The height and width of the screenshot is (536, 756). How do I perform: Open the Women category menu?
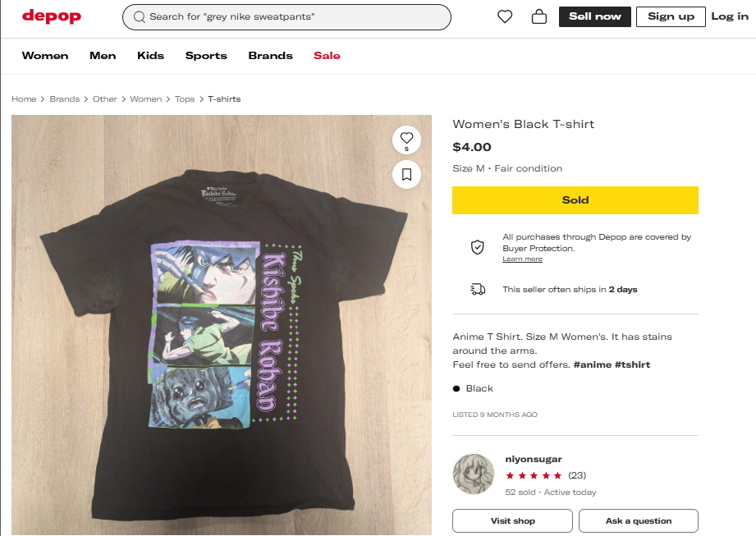pyautogui.click(x=45, y=56)
